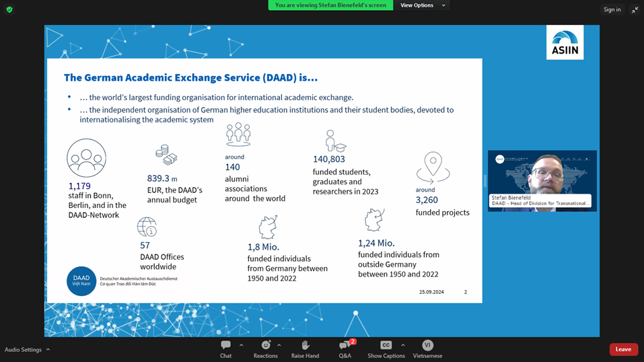
Task: Click the Germany map icon above 1,24 Mio.
Action: (x=375, y=220)
